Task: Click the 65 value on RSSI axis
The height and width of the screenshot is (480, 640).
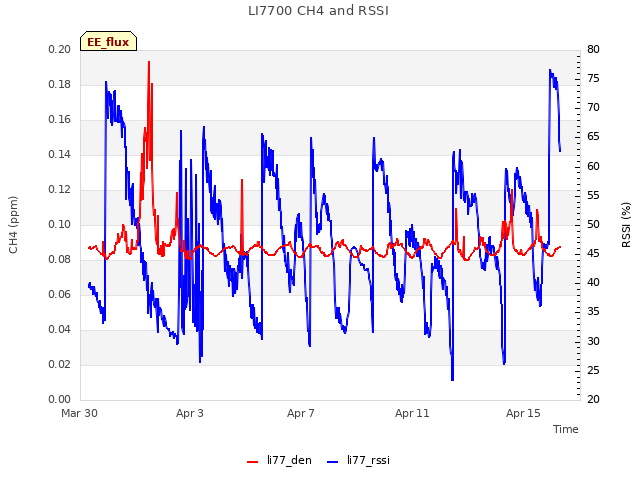Action: (x=593, y=137)
